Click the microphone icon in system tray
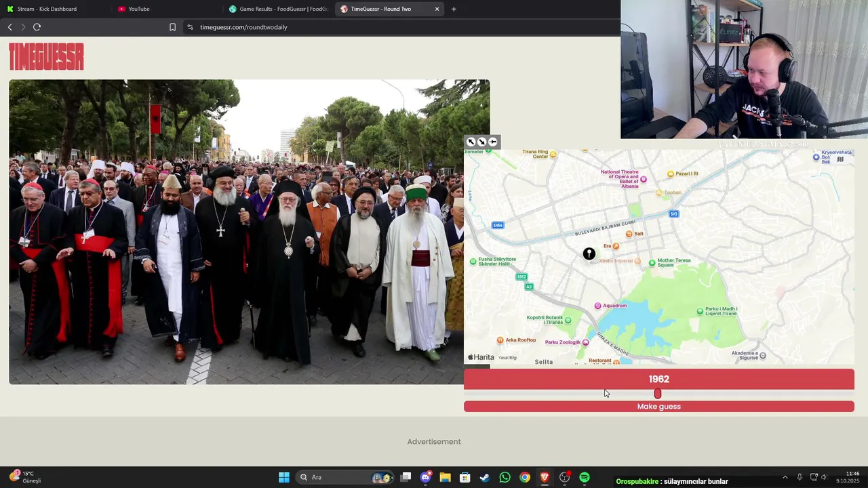This screenshot has height=488, width=868. (x=800, y=477)
